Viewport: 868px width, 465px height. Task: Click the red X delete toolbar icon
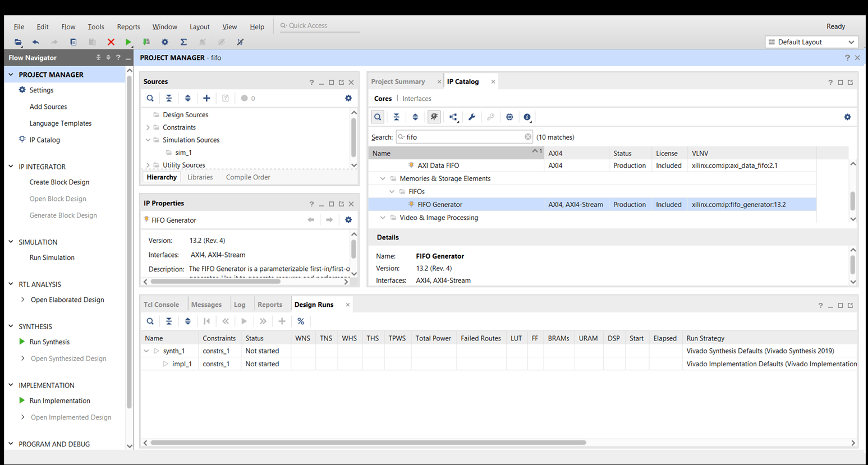point(111,42)
